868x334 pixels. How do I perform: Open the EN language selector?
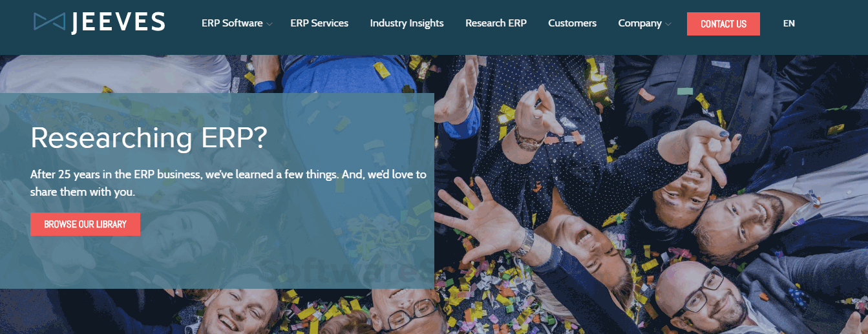click(x=789, y=23)
